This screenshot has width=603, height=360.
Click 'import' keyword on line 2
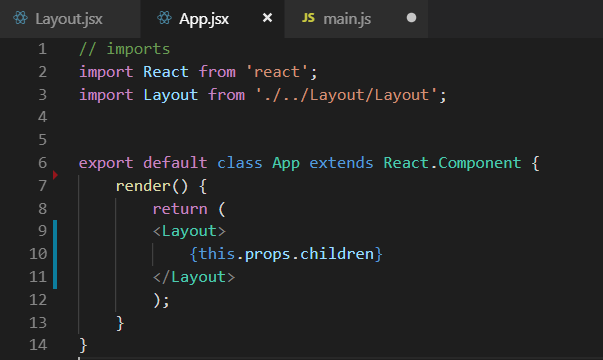click(x=106, y=72)
